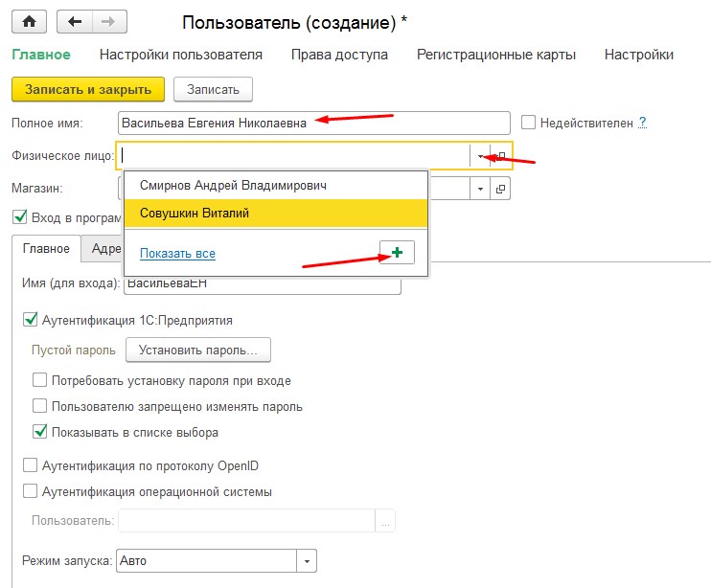Screen dimensions: 711x588
Task: Enable the Недействителен checkbox
Action: coord(528,123)
